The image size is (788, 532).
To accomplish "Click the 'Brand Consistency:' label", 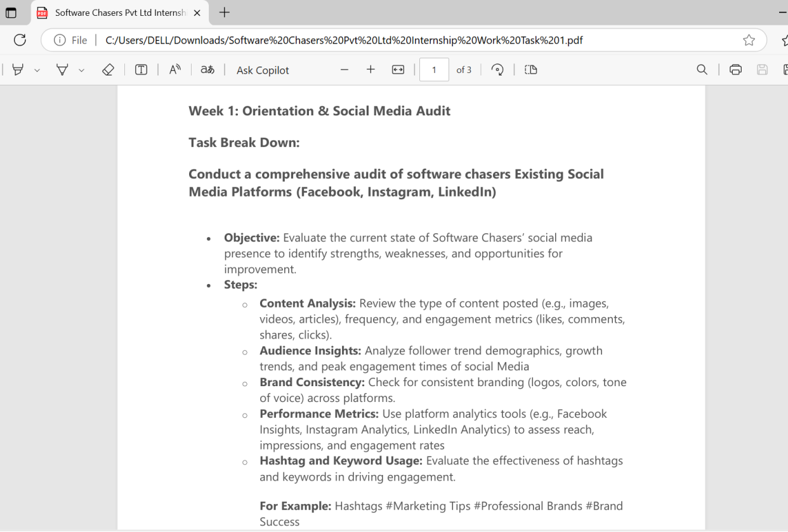I will click(x=312, y=382).
